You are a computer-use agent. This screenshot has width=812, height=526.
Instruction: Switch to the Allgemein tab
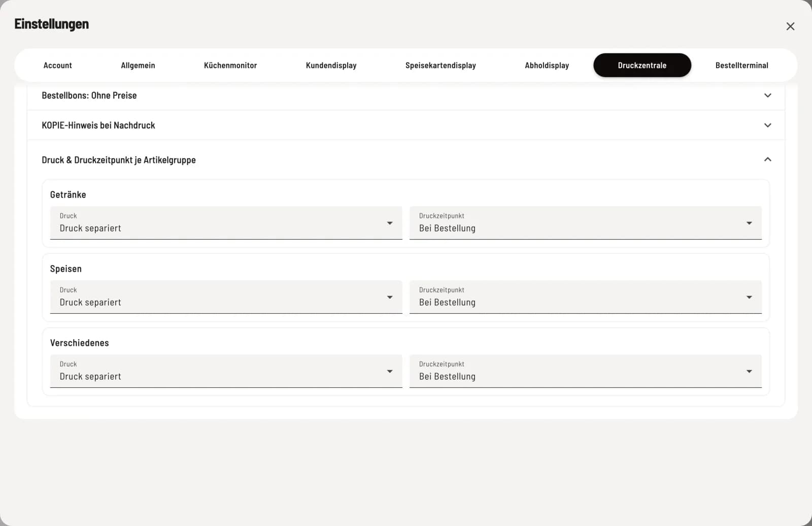(x=138, y=65)
